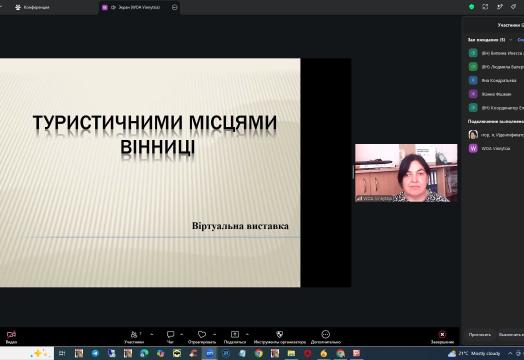Select the WDA Vasylyuz participant row

click(x=496, y=148)
